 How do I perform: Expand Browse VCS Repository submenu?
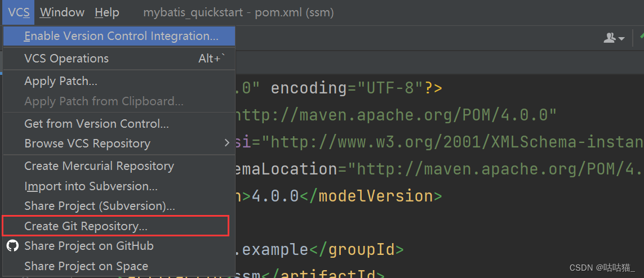(119, 144)
